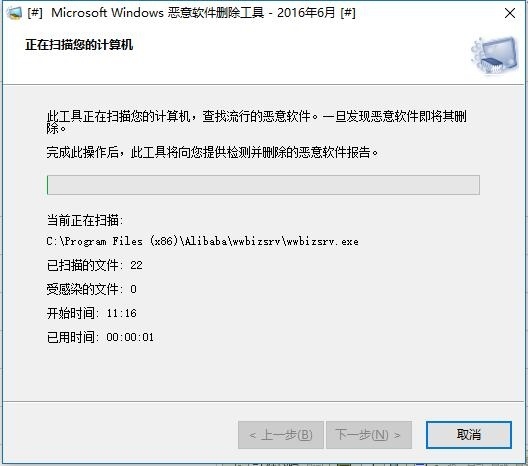This screenshot has height=466, width=528.
Task: Click the disabled 上一步(B) back button
Action: click(281, 435)
